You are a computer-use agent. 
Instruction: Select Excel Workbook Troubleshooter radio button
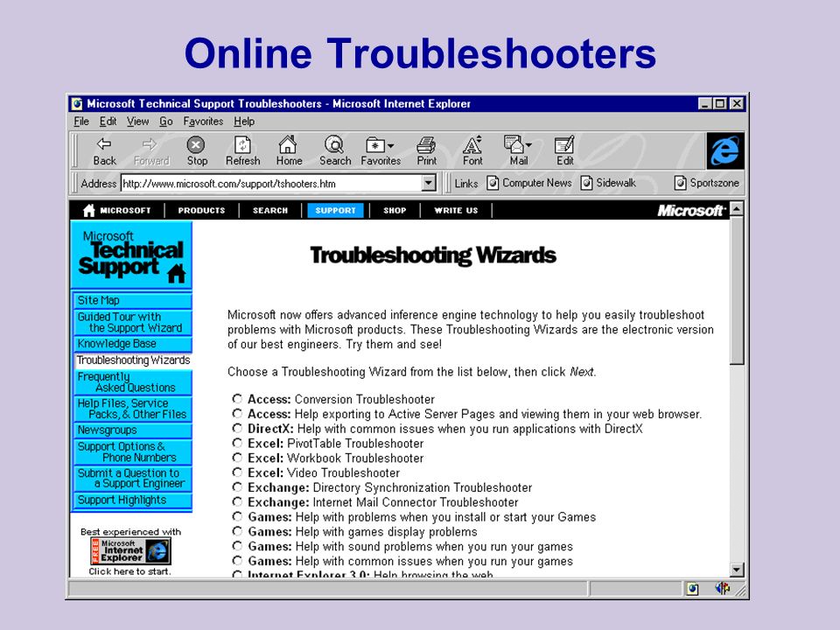pyautogui.click(x=237, y=458)
